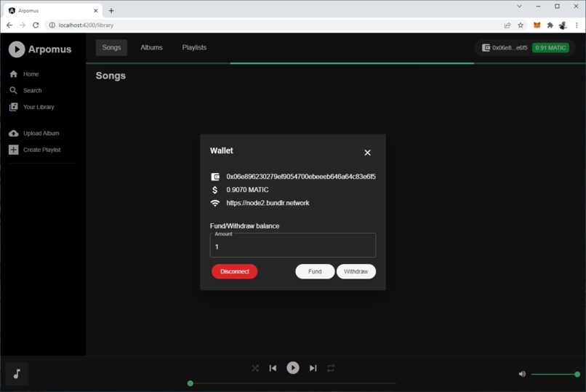Screen dimensions: 586x392
Task: Open the Extensions puzzle menu
Action: click(x=550, y=25)
